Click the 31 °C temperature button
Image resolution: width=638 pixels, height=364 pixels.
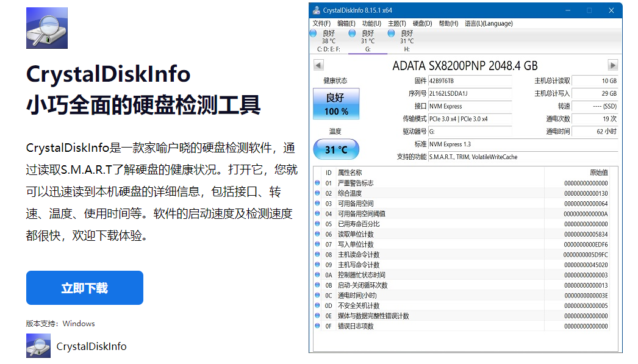[x=336, y=149]
